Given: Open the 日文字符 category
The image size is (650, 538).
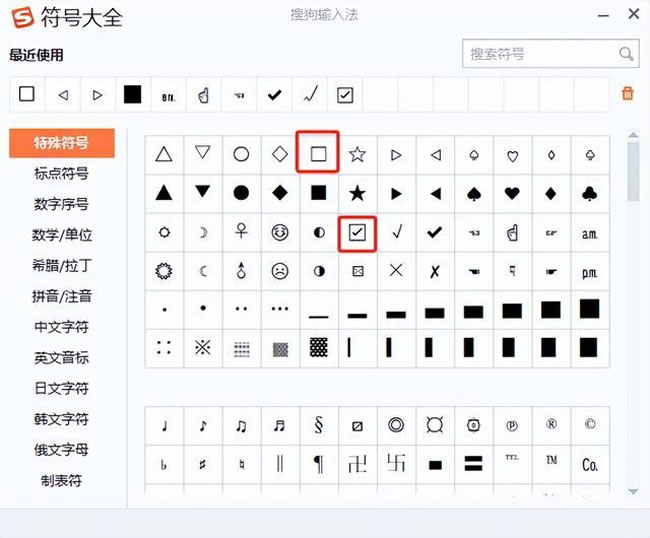Looking at the screenshot, I should click(61, 388).
